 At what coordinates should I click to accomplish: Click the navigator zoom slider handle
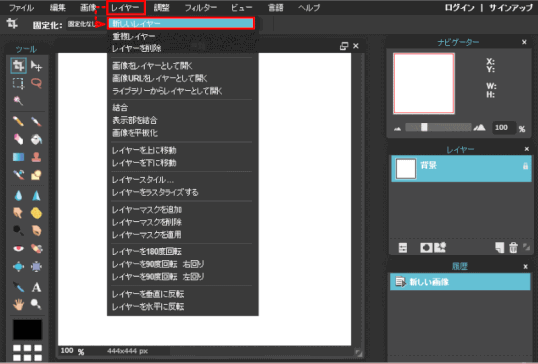coord(424,127)
